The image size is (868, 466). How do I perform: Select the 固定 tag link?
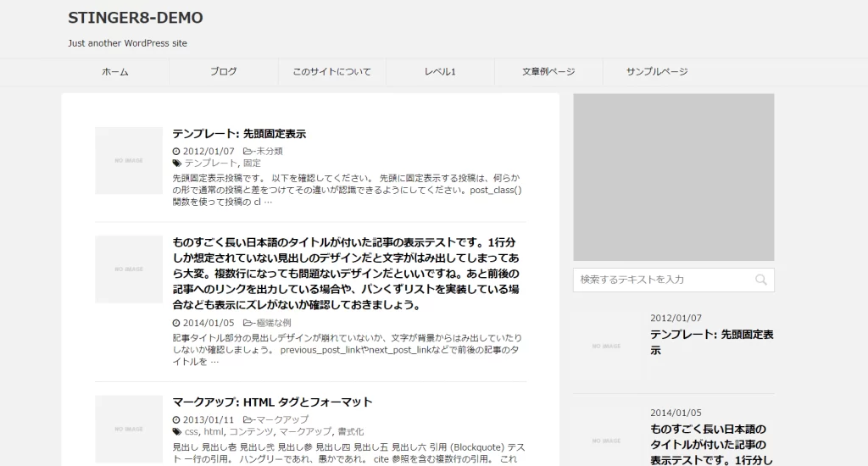252,163
